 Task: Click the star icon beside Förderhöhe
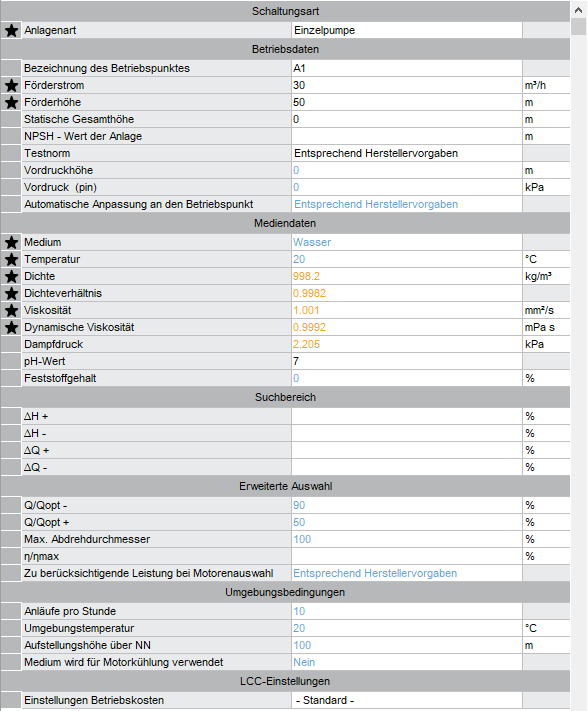pos(11,102)
